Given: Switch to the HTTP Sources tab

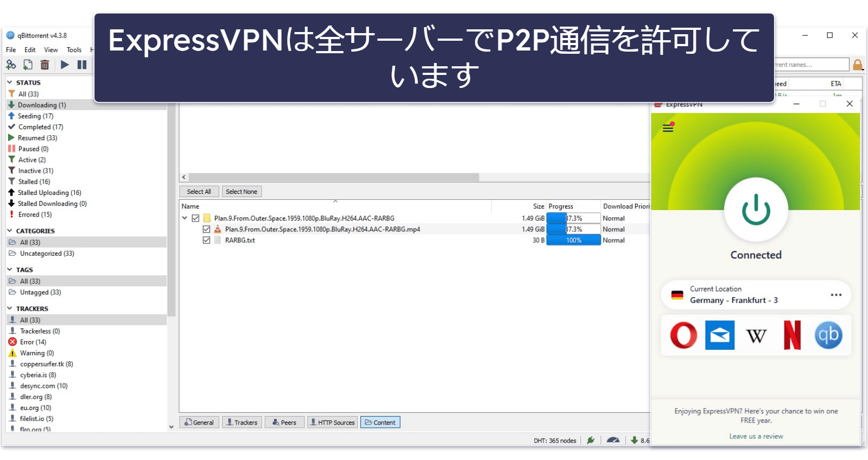Looking at the screenshot, I should [332, 423].
